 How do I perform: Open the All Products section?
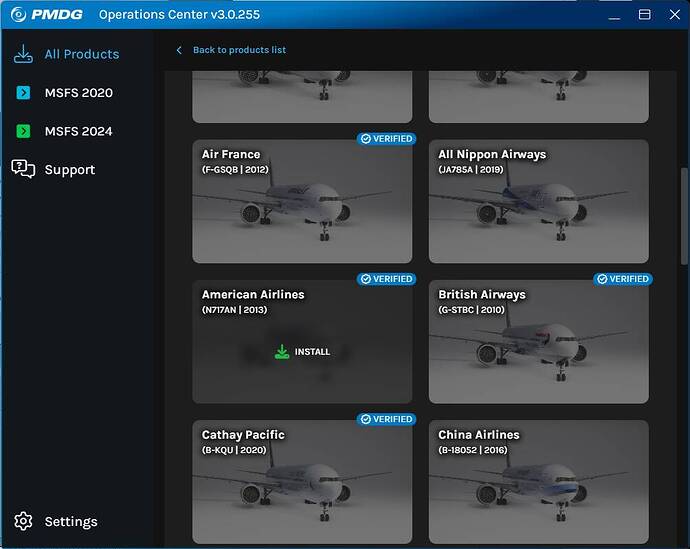point(82,54)
